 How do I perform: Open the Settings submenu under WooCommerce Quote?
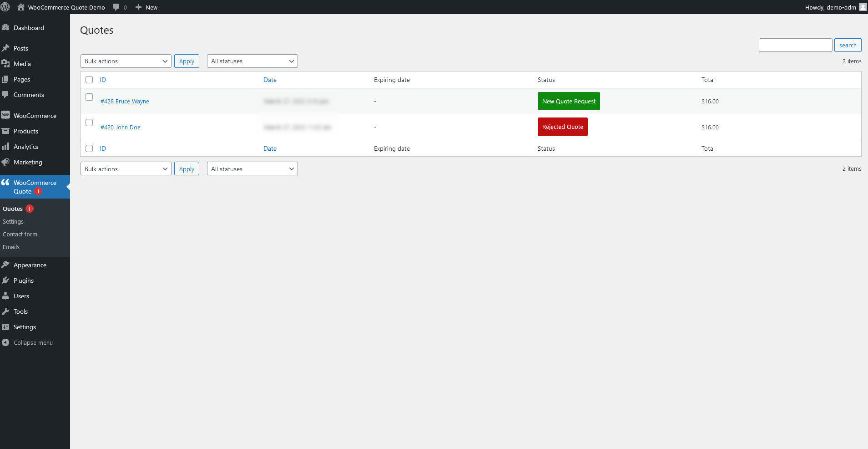click(x=13, y=221)
